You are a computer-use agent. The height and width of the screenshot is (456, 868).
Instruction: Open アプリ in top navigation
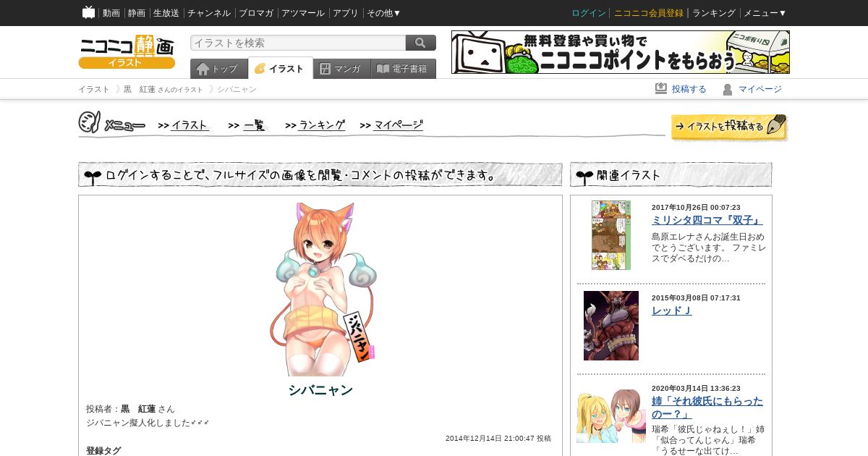click(346, 13)
